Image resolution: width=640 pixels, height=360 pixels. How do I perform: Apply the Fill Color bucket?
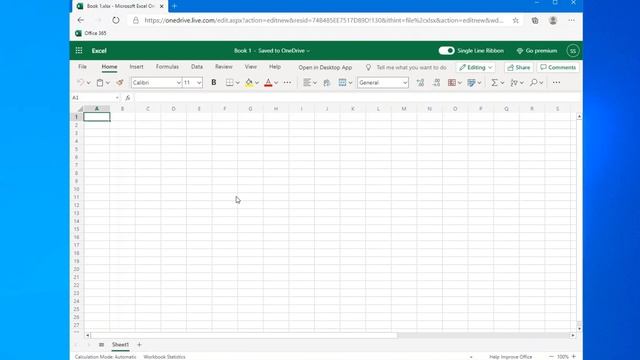pyautogui.click(x=249, y=82)
